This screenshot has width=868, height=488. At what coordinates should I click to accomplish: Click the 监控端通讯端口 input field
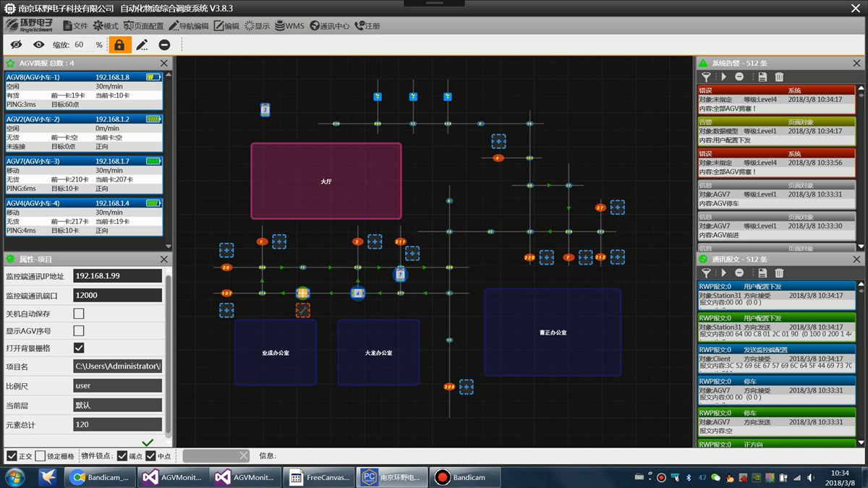117,295
